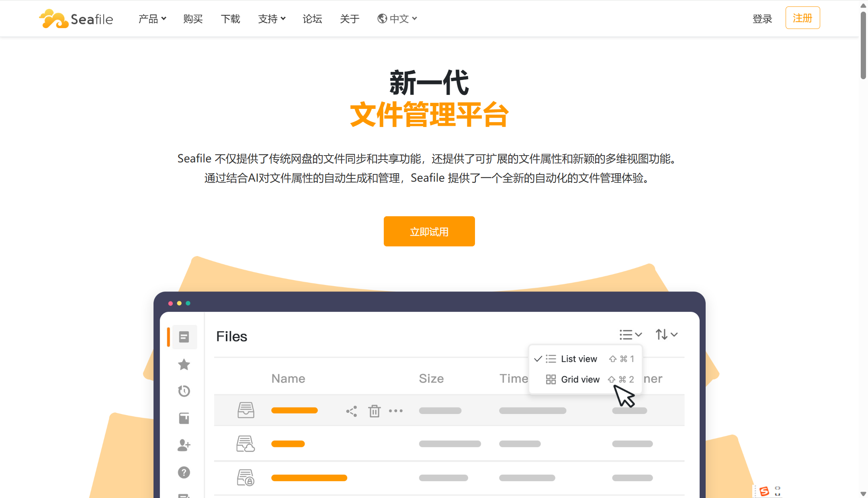Viewport: 868px width, 498px height.
Task: Click the trash icon to delete the file
Action: click(x=375, y=410)
